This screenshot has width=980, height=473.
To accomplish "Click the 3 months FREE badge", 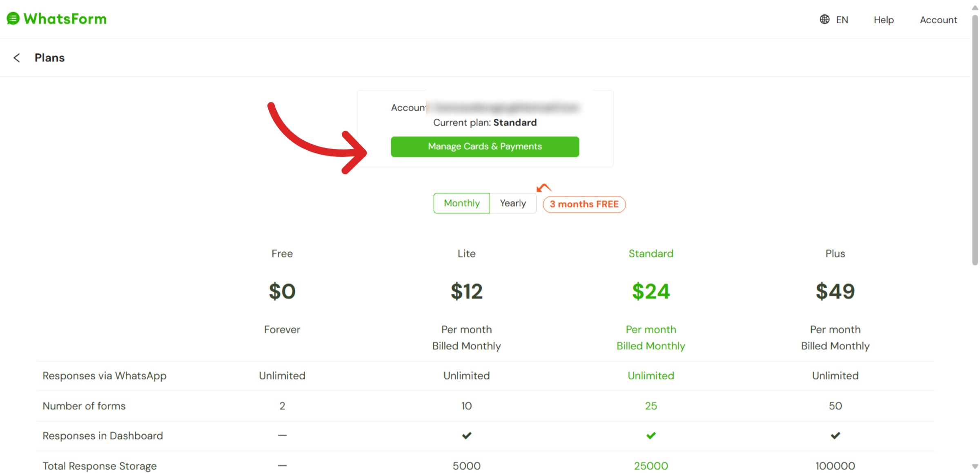I will 584,204.
